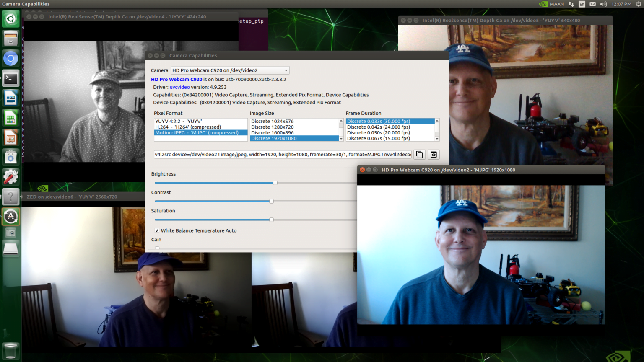Open the En keyboard layout indicator
Viewport: 644px width, 362px height.
[582, 4]
